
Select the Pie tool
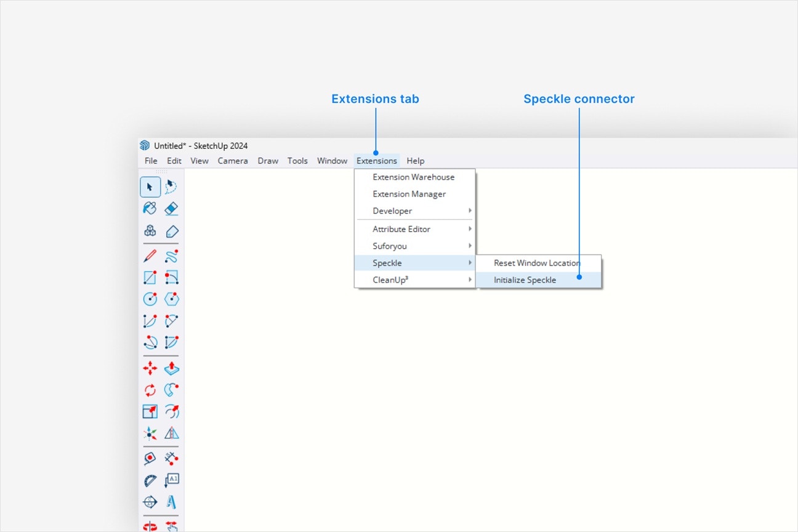click(x=172, y=342)
